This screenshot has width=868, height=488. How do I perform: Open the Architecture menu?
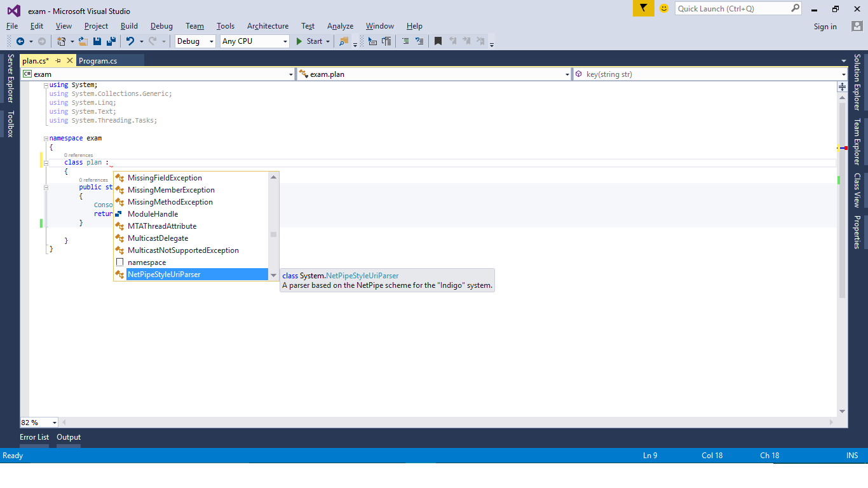(268, 26)
